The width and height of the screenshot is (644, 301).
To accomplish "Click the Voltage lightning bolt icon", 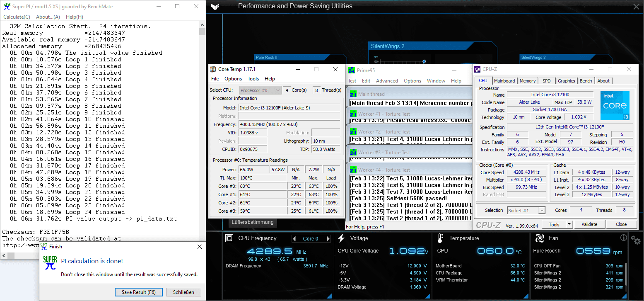I will pos(341,238).
